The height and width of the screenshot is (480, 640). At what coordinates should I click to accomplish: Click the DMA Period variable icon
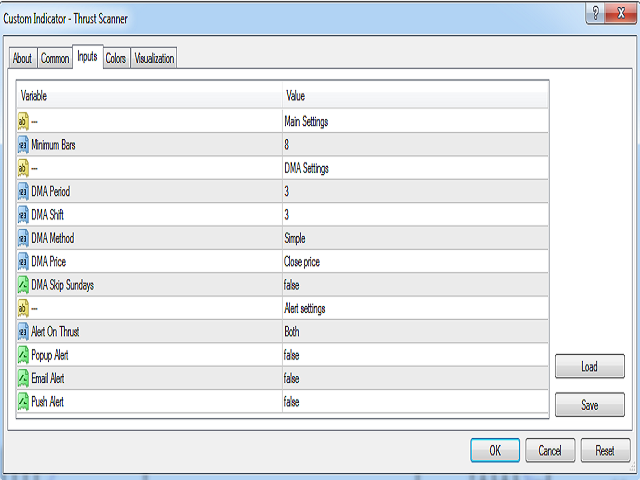pos(23,191)
